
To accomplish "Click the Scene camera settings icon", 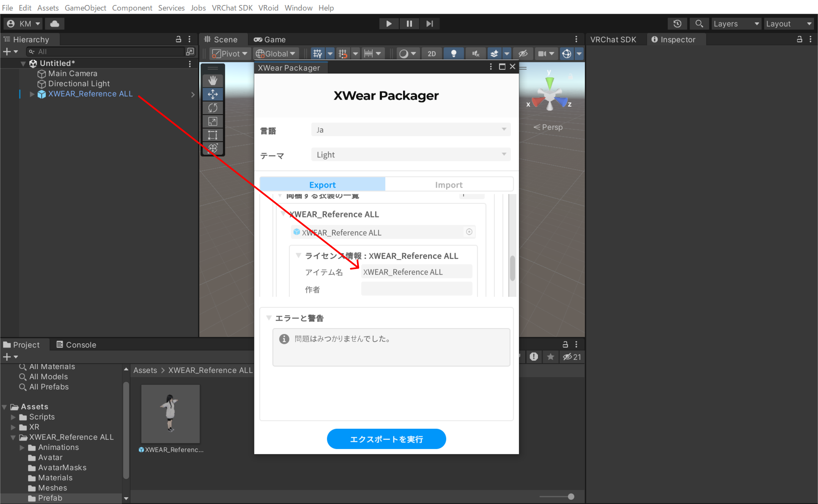I will coord(542,54).
